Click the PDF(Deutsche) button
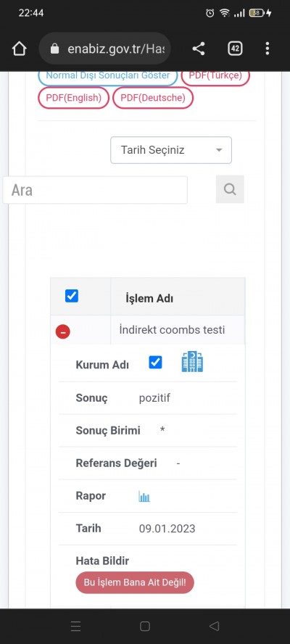Screen dimensions: 290x644 [x=153, y=98]
